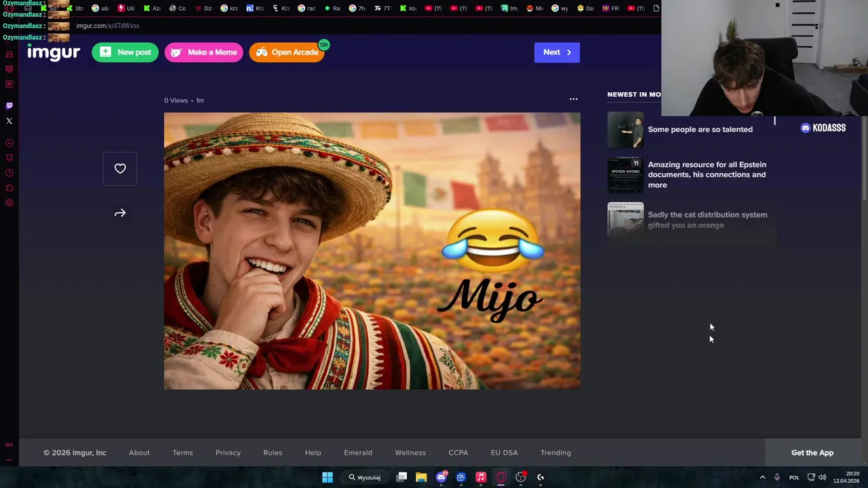The width and height of the screenshot is (868, 488).
Task: Open the About footer link
Action: click(x=139, y=453)
